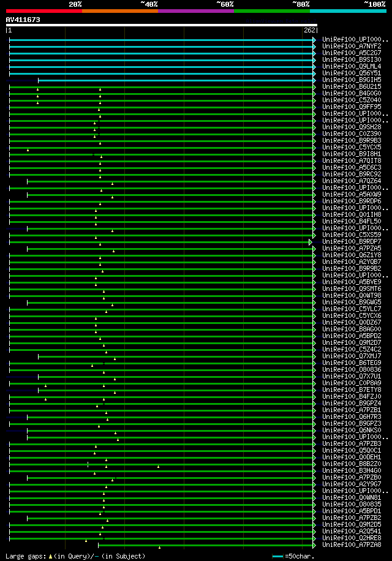Click the cyan ~100% identity legend segment

(348, 11)
